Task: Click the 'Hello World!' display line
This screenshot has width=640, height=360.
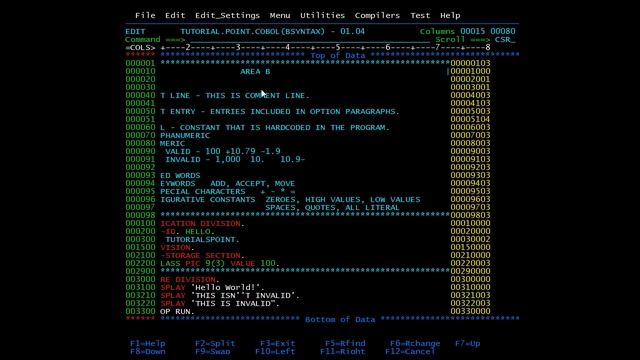Action: 212,287
